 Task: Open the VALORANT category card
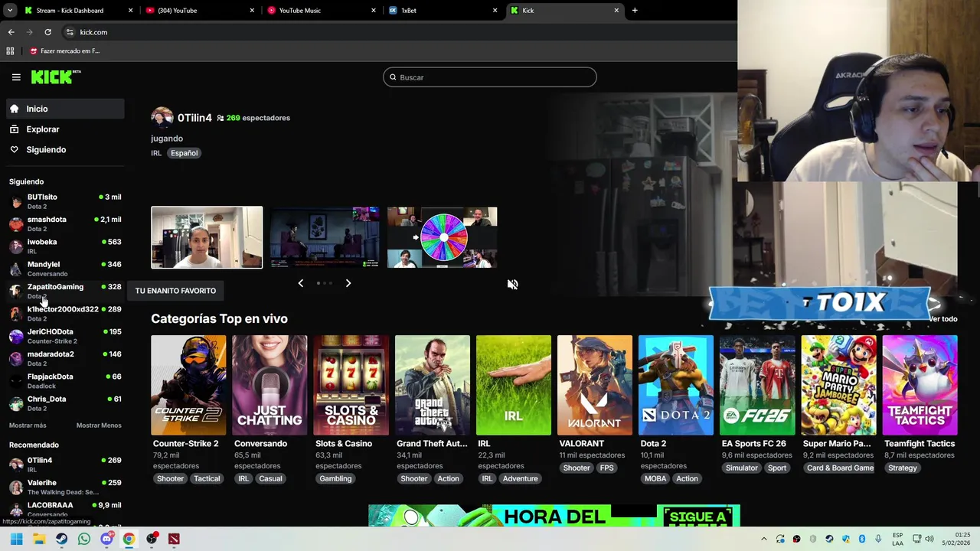click(595, 385)
